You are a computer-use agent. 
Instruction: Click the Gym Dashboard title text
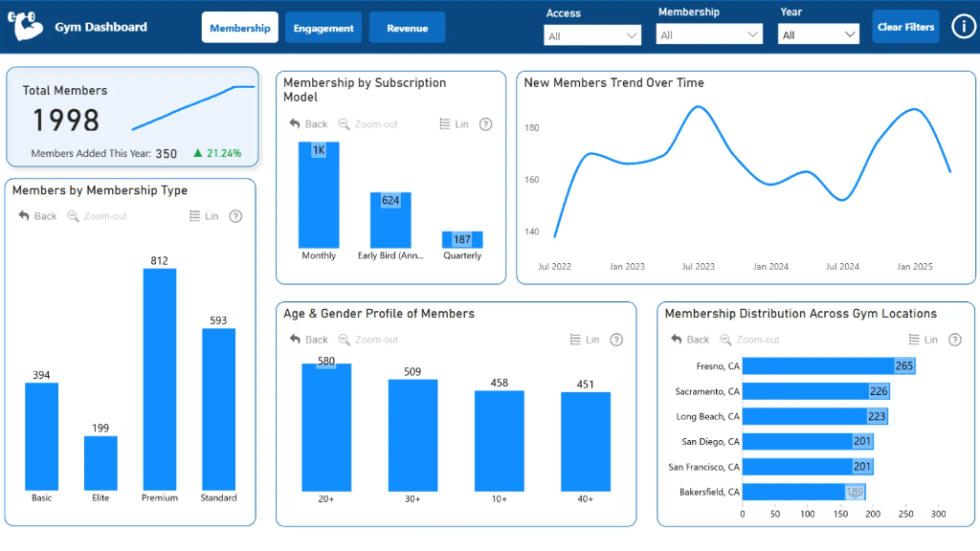coord(100,27)
